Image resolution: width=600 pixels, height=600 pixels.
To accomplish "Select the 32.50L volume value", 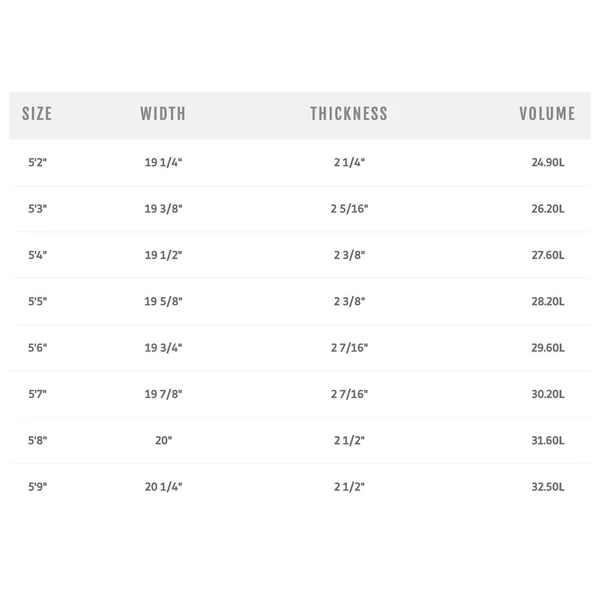I will pyautogui.click(x=548, y=486).
